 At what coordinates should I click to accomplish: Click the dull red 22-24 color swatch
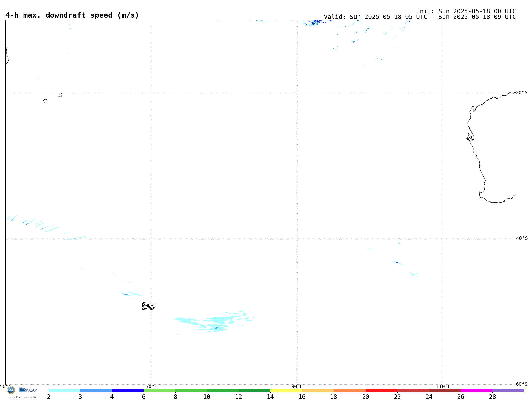pyautogui.click(x=413, y=391)
